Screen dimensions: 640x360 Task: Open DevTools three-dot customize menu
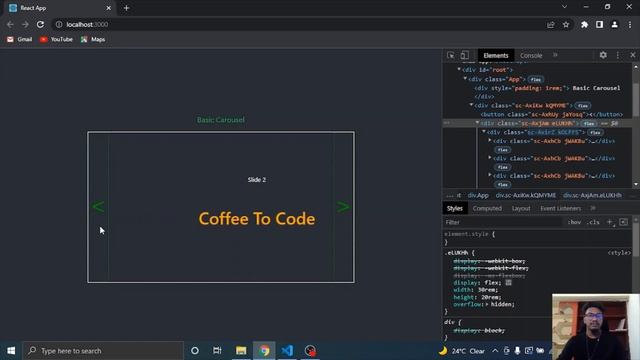(x=618, y=55)
